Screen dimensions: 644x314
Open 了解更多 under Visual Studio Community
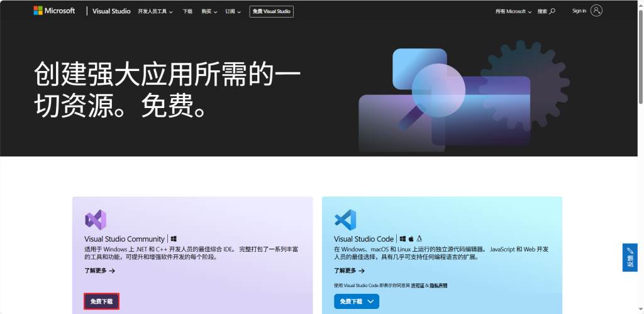coord(100,271)
